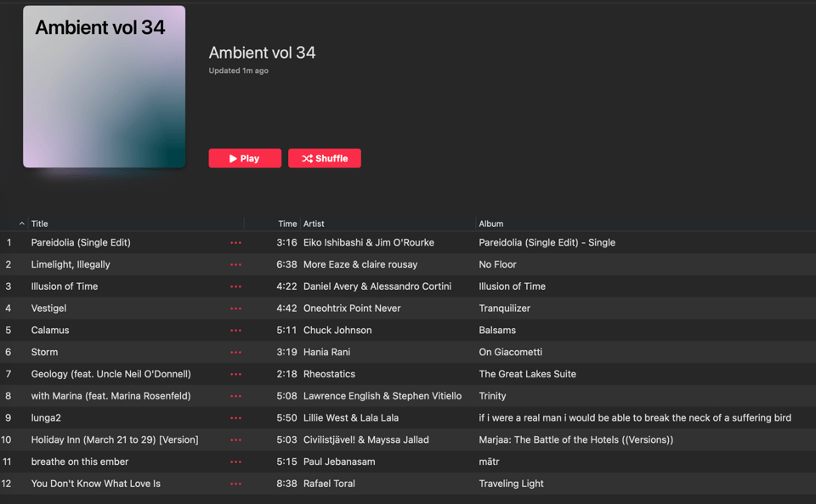Screen dimensions: 816x504
Task: Click the ellipsis next to Vestigel
Action: (x=235, y=309)
